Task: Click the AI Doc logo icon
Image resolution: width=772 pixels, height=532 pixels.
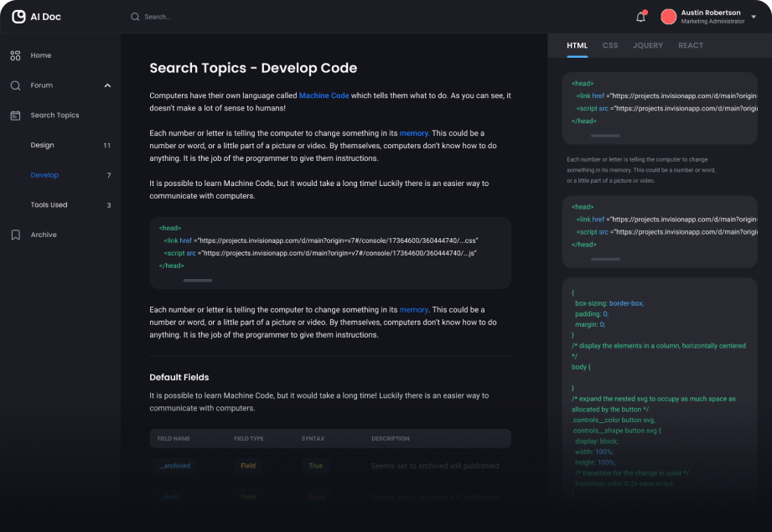Action: point(18,17)
